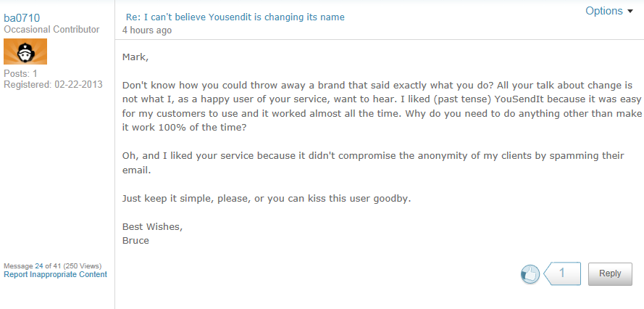Click Report Inappropriate Content
644x309 pixels.
[x=55, y=275]
